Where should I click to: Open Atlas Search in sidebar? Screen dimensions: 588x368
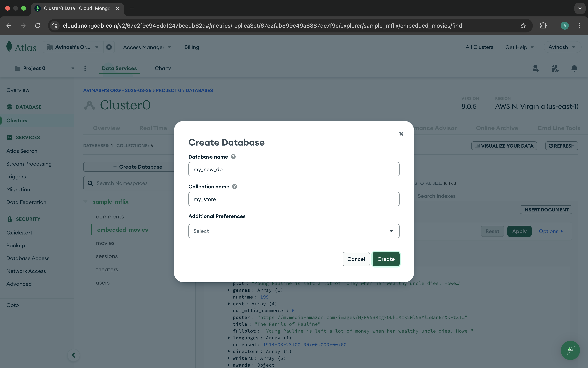22,151
